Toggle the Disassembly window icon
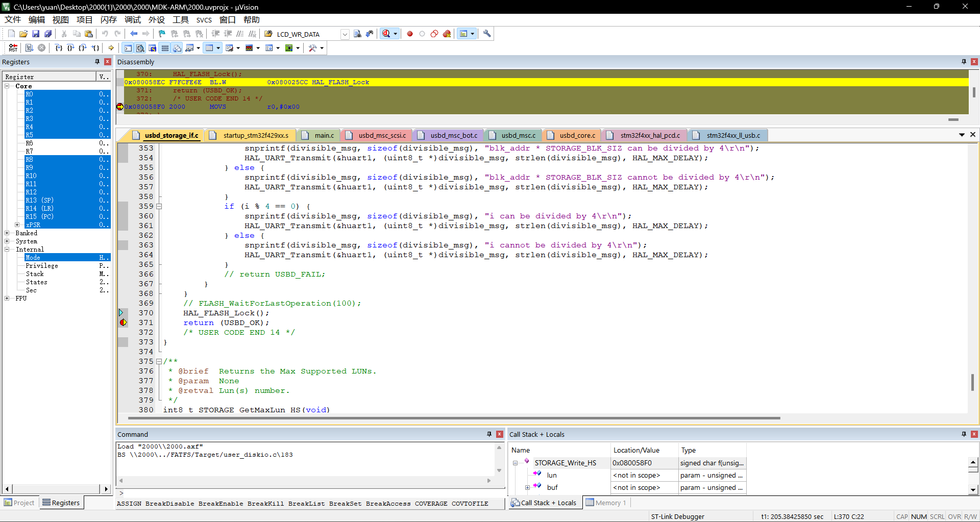This screenshot has width=980, height=522. pos(140,48)
